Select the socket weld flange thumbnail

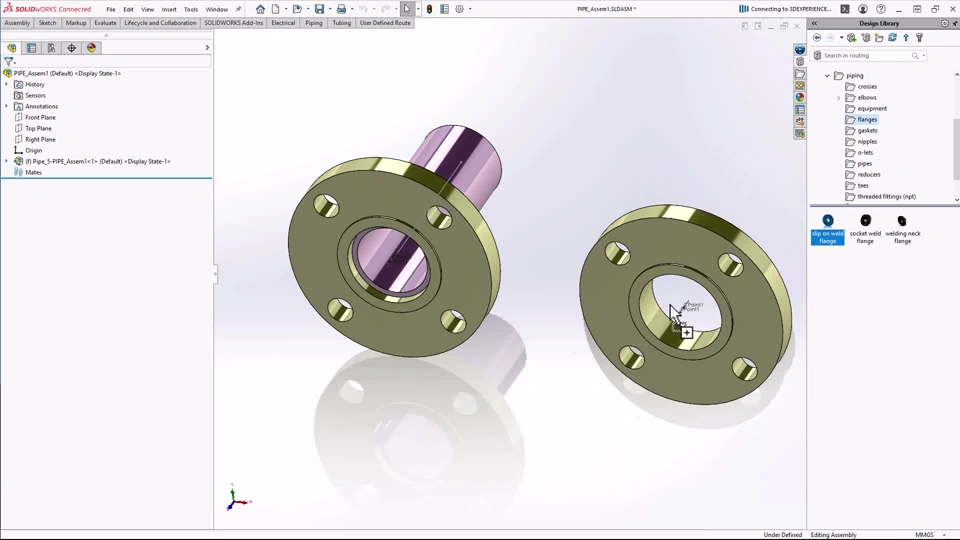coord(865,229)
